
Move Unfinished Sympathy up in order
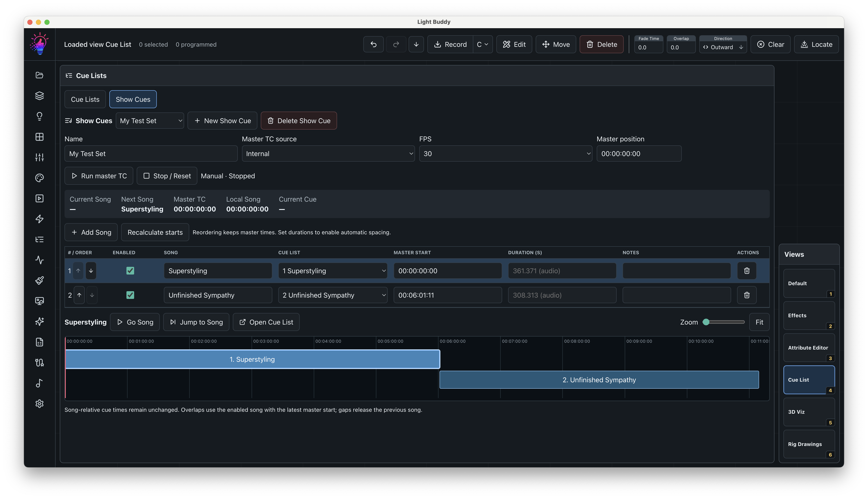pos(79,295)
